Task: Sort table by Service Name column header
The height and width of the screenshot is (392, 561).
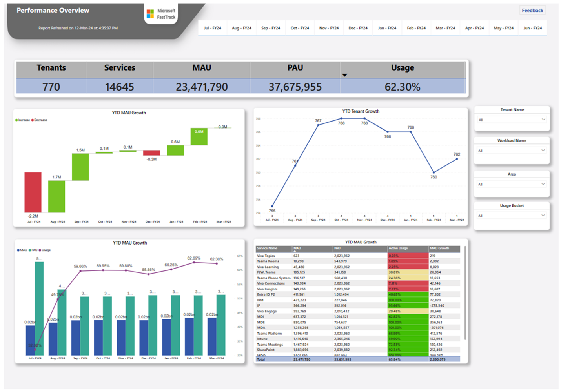Action: click(274, 248)
